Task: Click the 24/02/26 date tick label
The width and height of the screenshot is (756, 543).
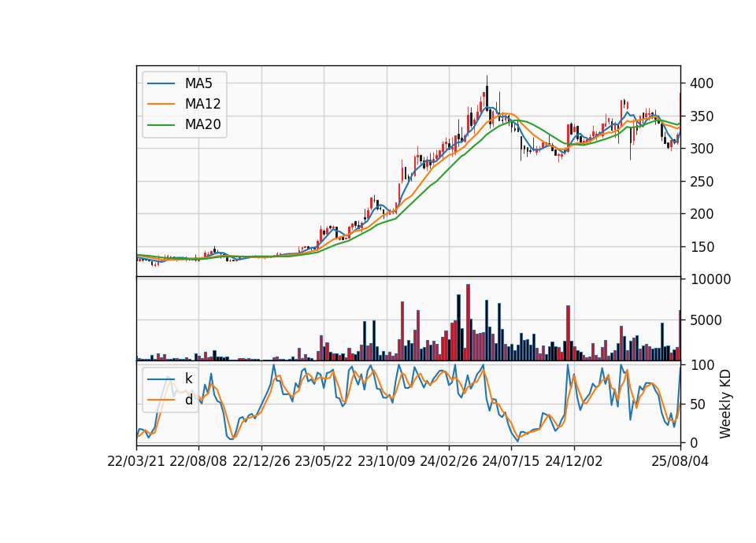Action: click(448, 461)
